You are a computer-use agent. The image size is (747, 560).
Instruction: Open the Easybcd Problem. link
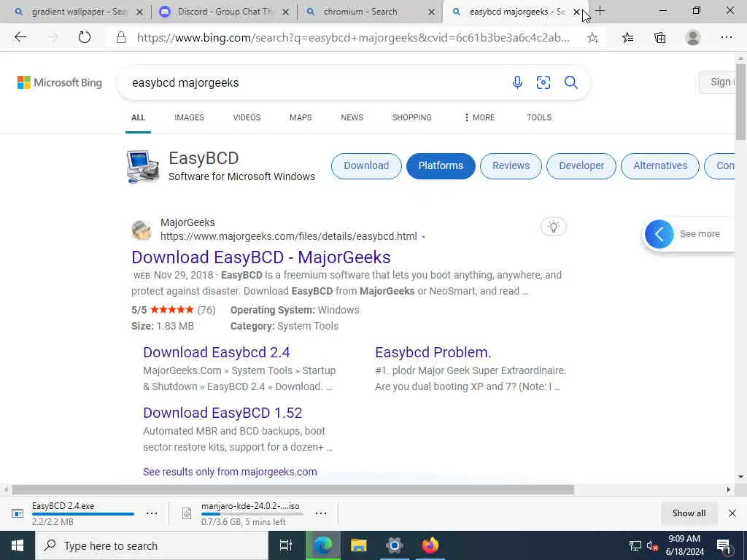tap(433, 352)
